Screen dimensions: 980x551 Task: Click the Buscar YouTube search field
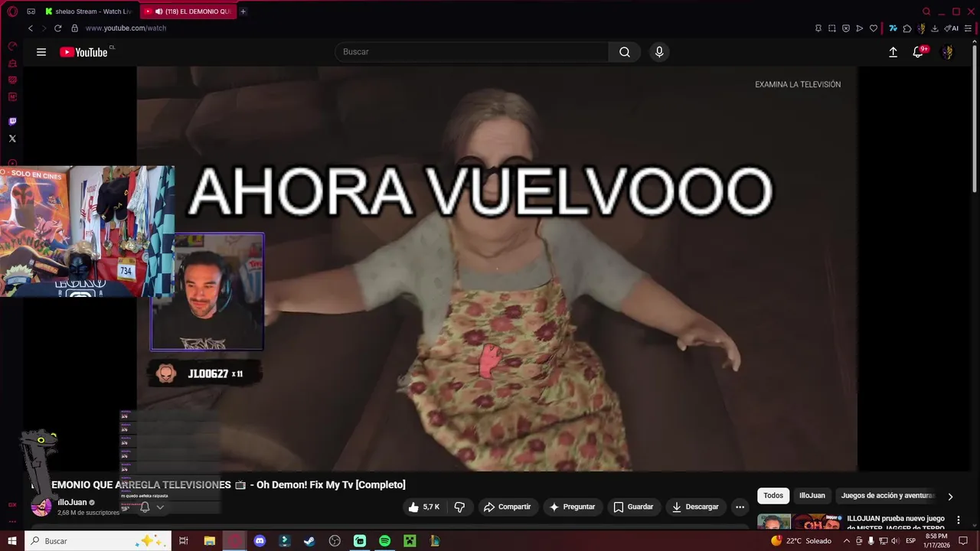[472, 52]
